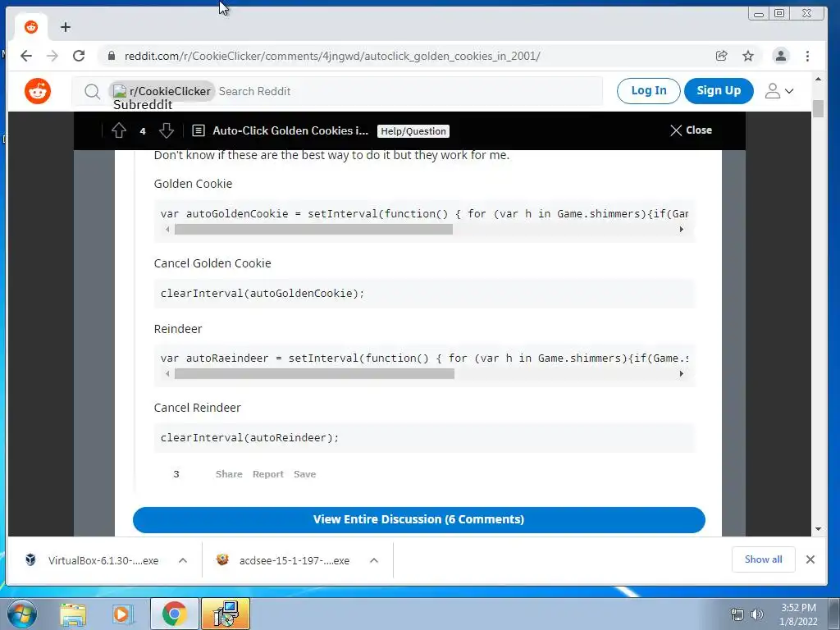Click the reindeer code horizontal scrollbar thumb
This screenshot has height=630, width=840.
314,373
